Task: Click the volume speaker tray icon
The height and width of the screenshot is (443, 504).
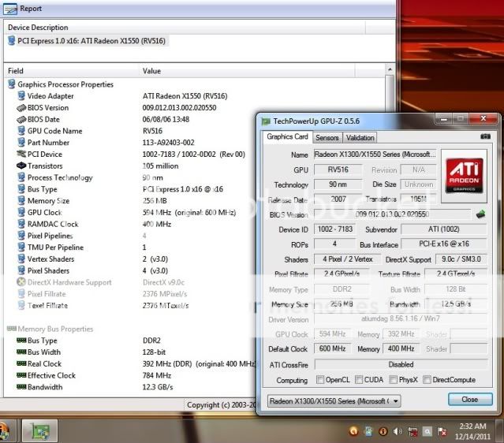Action: tap(398, 431)
